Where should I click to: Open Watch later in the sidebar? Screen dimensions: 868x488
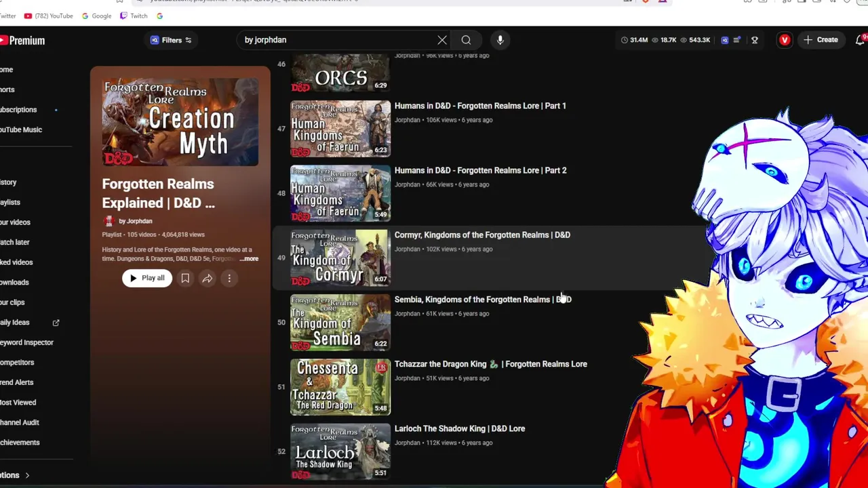(14, 242)
